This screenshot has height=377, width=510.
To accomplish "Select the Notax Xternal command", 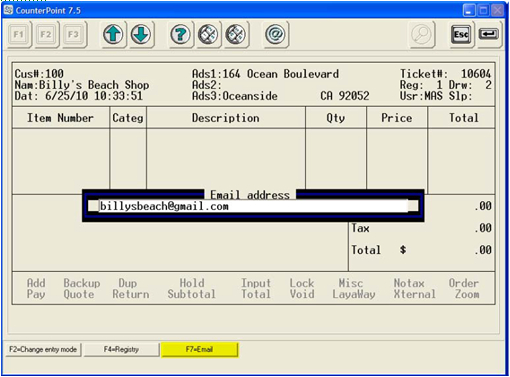I will [x=415, y=289].
